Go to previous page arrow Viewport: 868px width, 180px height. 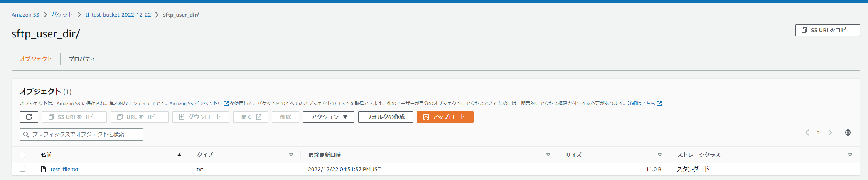807,132
